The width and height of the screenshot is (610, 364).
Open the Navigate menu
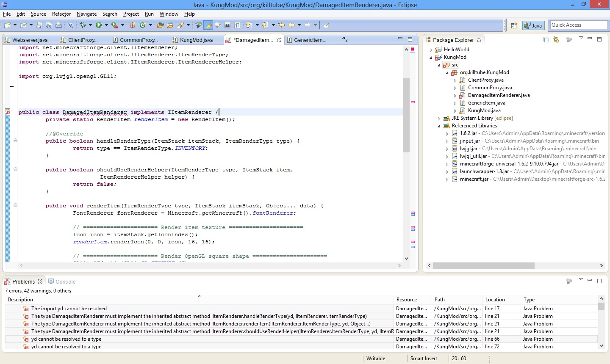pyautogui.click(x=86, y=14)
